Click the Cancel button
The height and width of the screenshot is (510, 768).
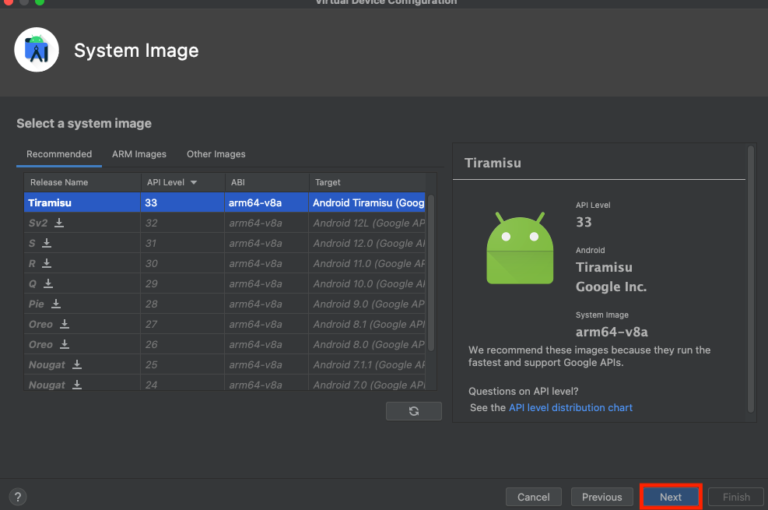pos(533,497)
